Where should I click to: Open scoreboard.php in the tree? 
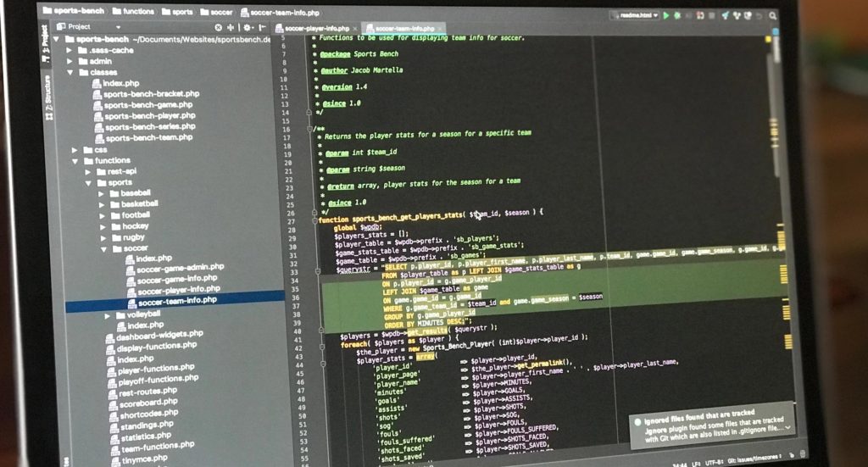[143, 403]
